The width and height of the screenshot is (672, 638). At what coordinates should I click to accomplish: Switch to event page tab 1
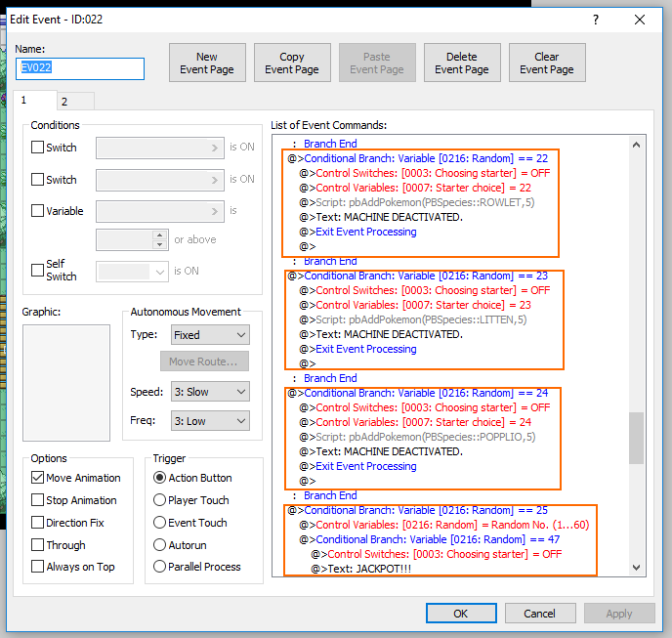tap(35, 101)
